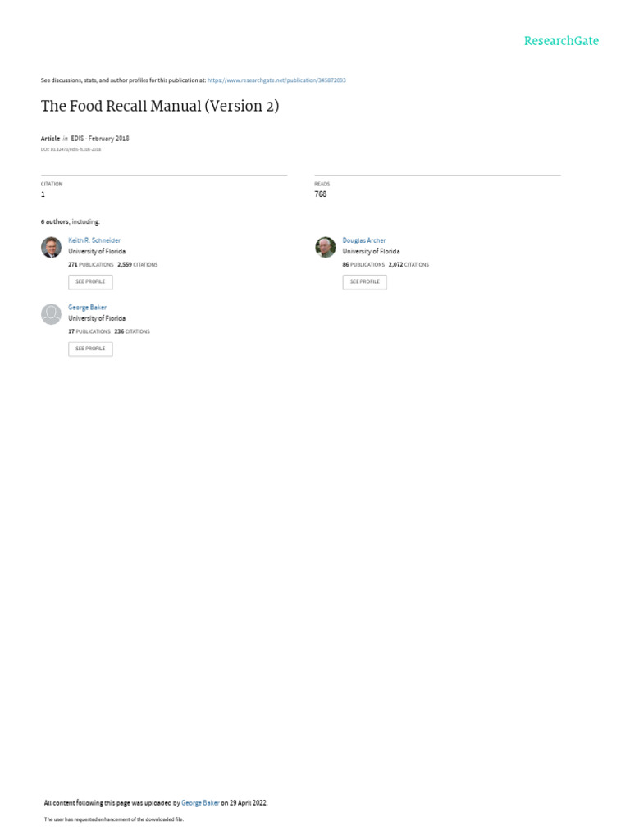Click George Baker's name in the authors list
630x840 pixels.
[x=87, y=307]
